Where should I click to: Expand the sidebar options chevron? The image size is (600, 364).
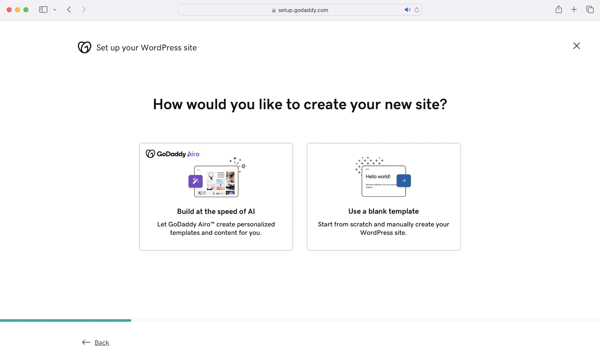pos(55,10)
